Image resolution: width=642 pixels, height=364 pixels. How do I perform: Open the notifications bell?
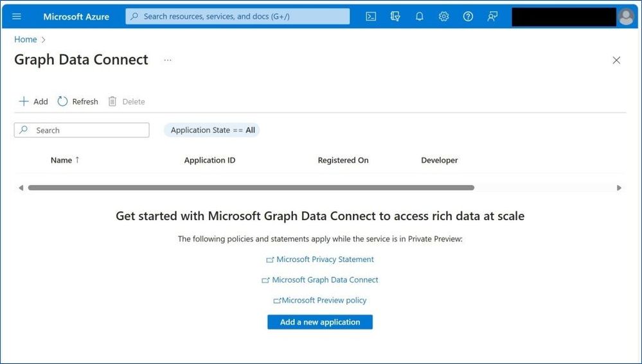point(420,17)
